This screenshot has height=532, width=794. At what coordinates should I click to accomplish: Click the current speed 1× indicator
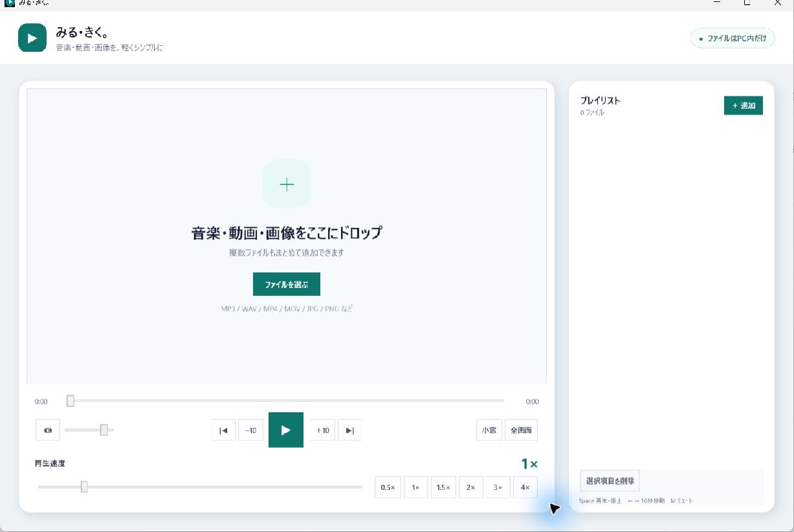[529, 463]
